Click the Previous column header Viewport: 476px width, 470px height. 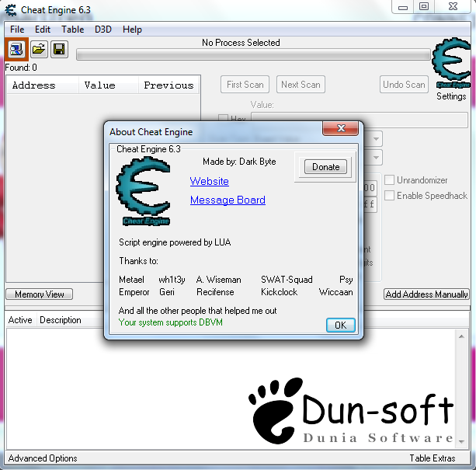click(x=169, y=85)
